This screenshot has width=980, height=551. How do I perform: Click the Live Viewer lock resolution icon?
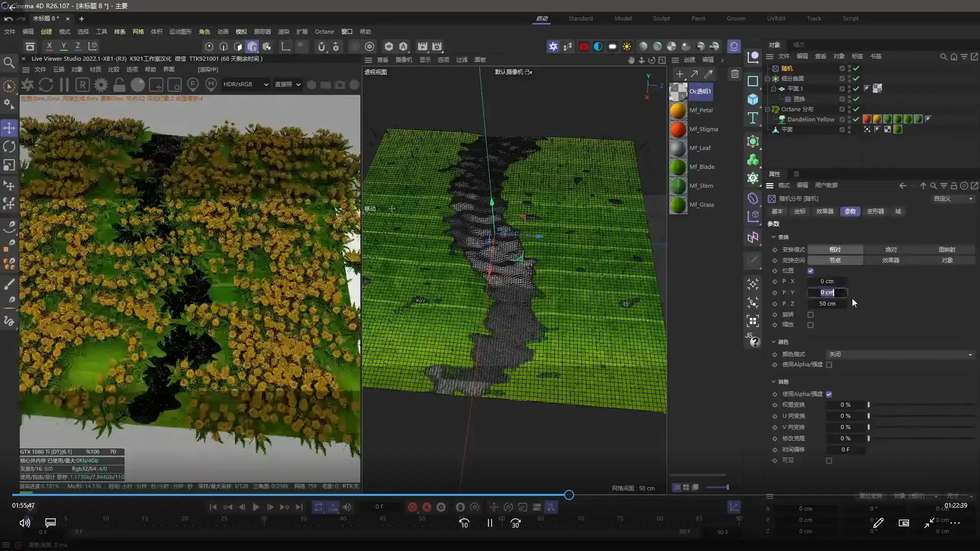tap(119, 85)
